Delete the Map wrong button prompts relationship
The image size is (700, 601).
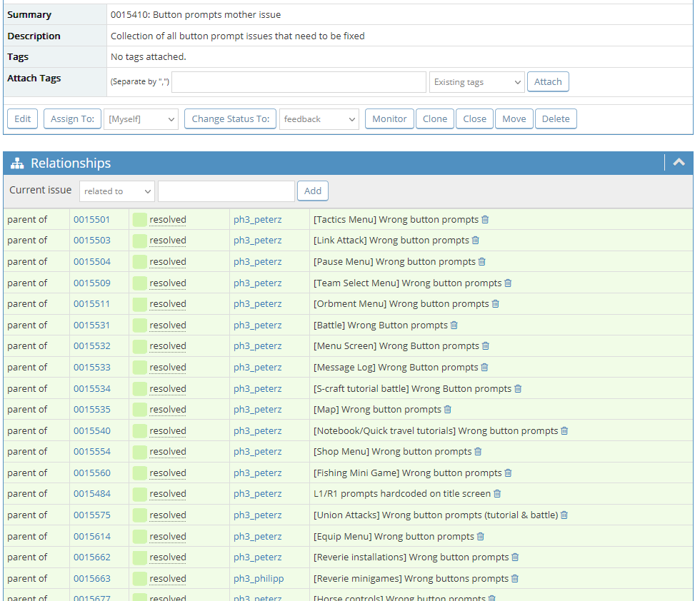(448, 410)
